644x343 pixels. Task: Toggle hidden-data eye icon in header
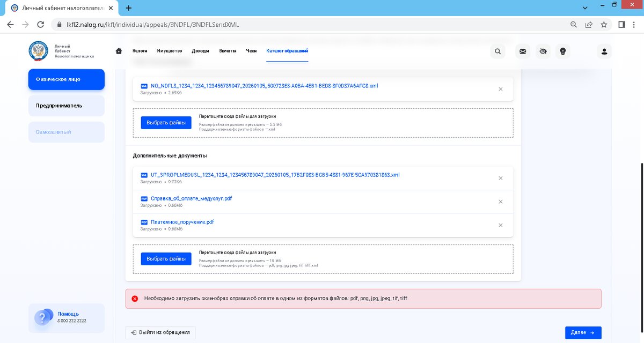[x=543, y=51]
